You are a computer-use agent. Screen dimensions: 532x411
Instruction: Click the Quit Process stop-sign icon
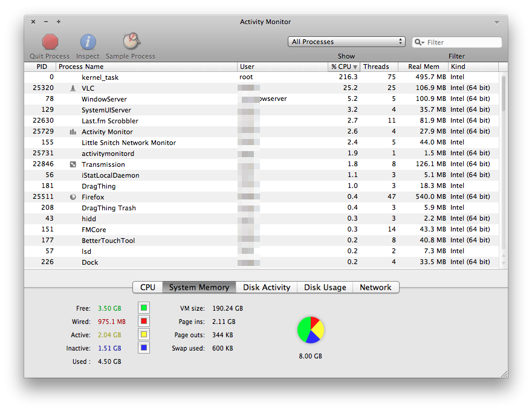(50, 42)
